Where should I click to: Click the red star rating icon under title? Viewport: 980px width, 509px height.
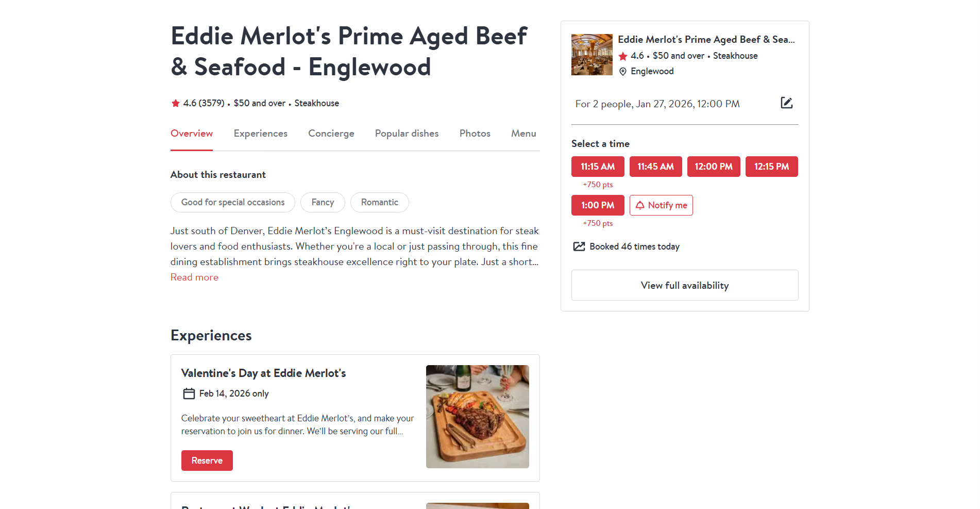tap(176, 103)
